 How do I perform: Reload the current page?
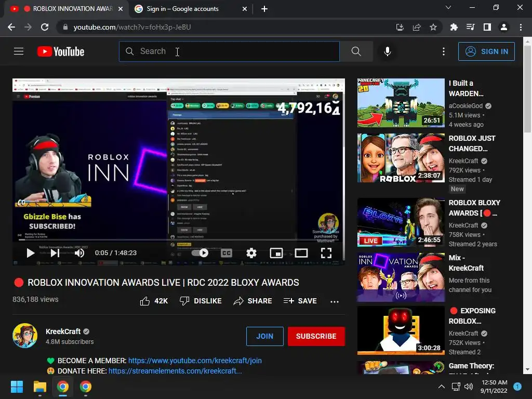click(45, 27)
